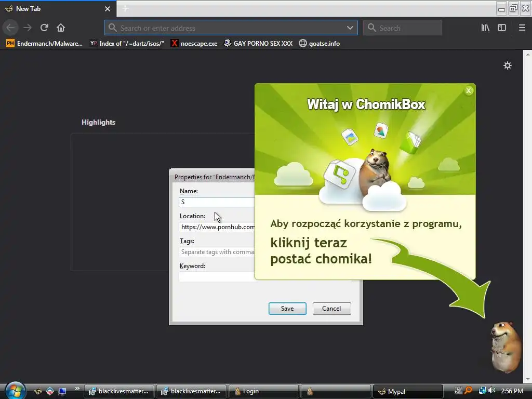Image resolution: width=532 pixels, height=399 pixels.
Task: Open the noescape.exe bookmark
Action: (x=194, y=44)
